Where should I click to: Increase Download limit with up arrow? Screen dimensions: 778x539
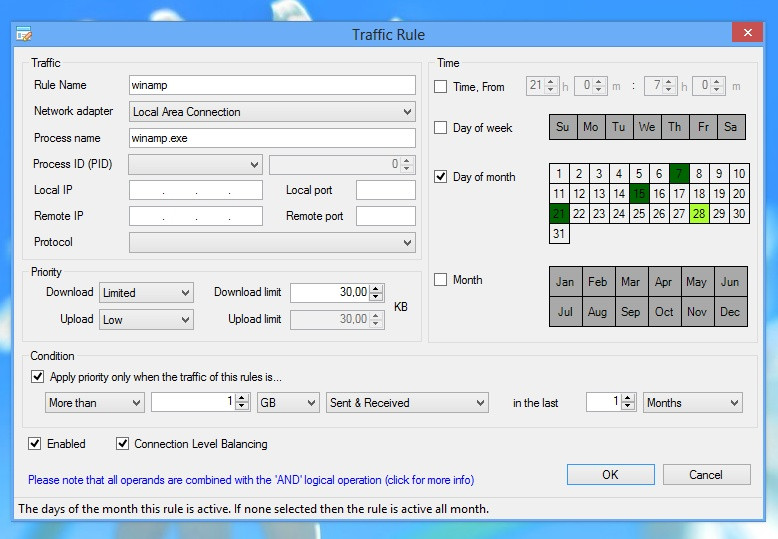tap(377, 288)
